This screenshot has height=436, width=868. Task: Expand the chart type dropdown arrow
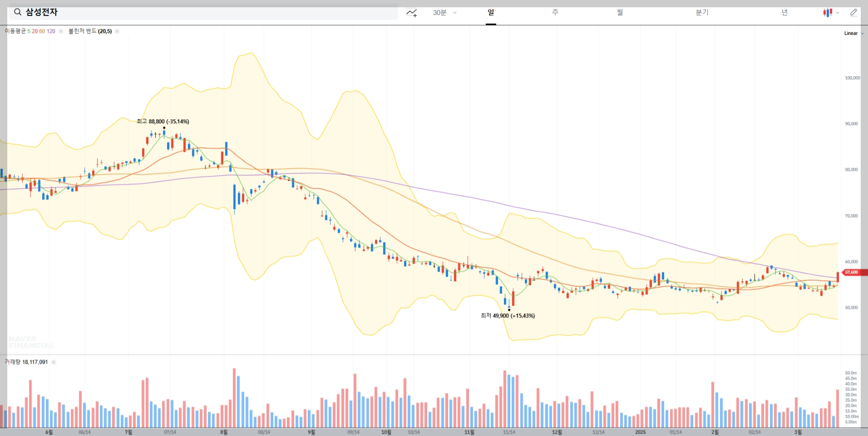[x=837, y=13]
